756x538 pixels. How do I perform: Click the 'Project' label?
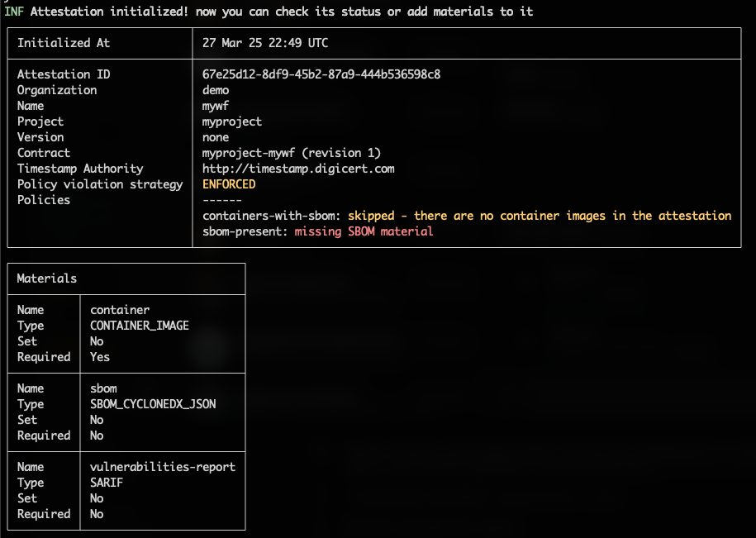[x=40, y=121]
